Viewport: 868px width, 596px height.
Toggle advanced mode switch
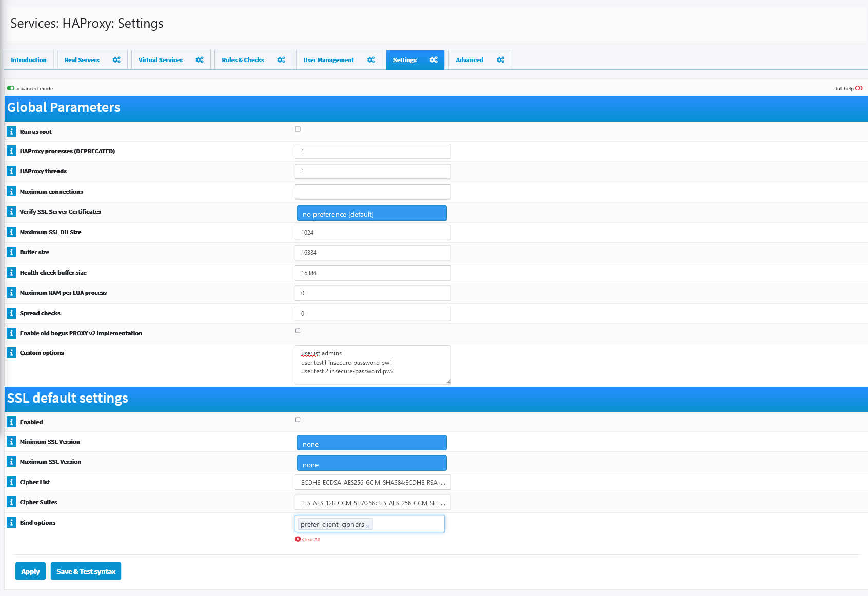pos(11,88)
